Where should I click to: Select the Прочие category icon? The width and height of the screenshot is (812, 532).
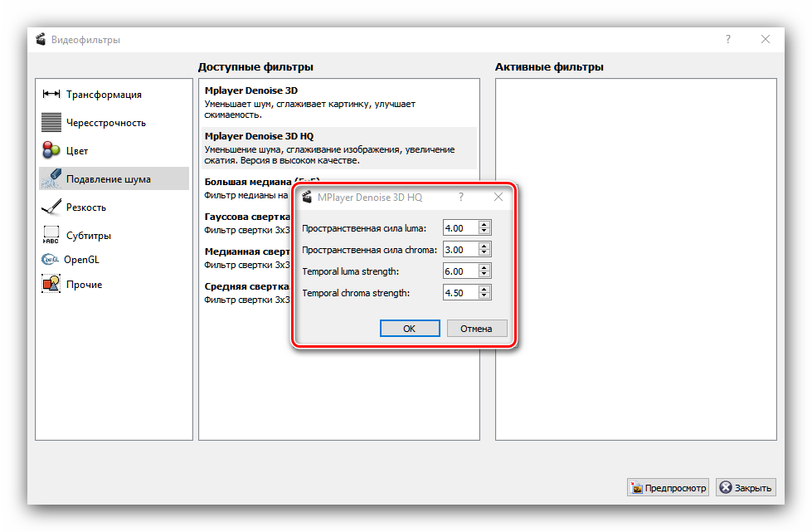pyautogui.click(x=52, y=285)
